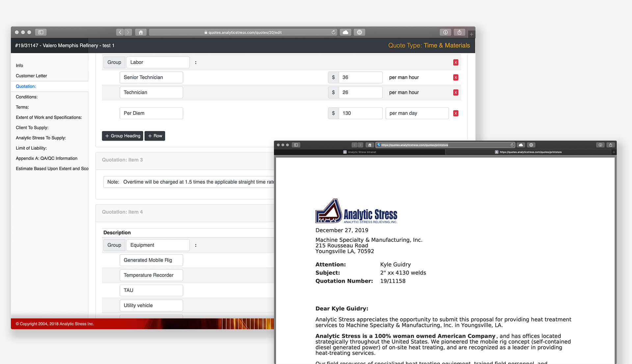The height and width of the screenshot is (364, 632).
Task: Open Info section in sidebar
Action: coord(19,66)
